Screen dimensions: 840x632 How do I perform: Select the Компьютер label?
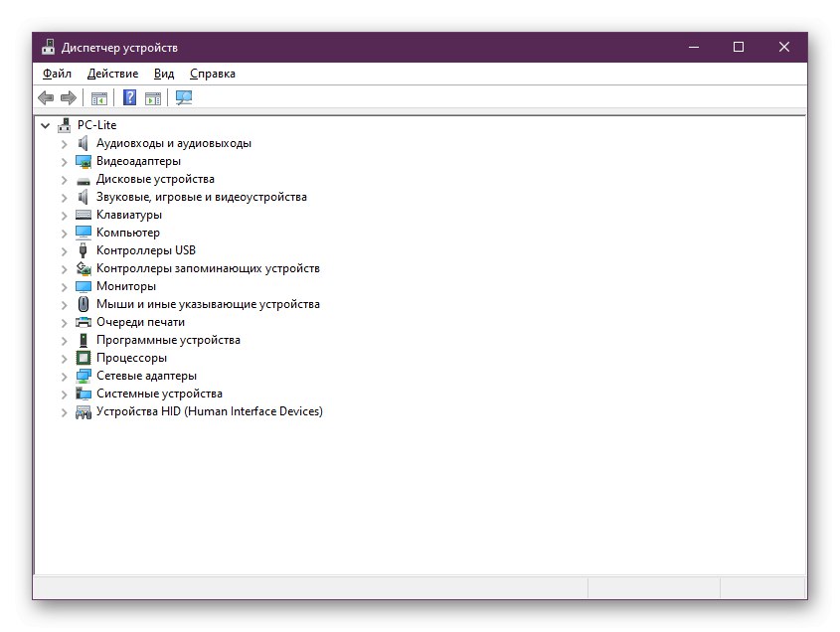[128, 233]
